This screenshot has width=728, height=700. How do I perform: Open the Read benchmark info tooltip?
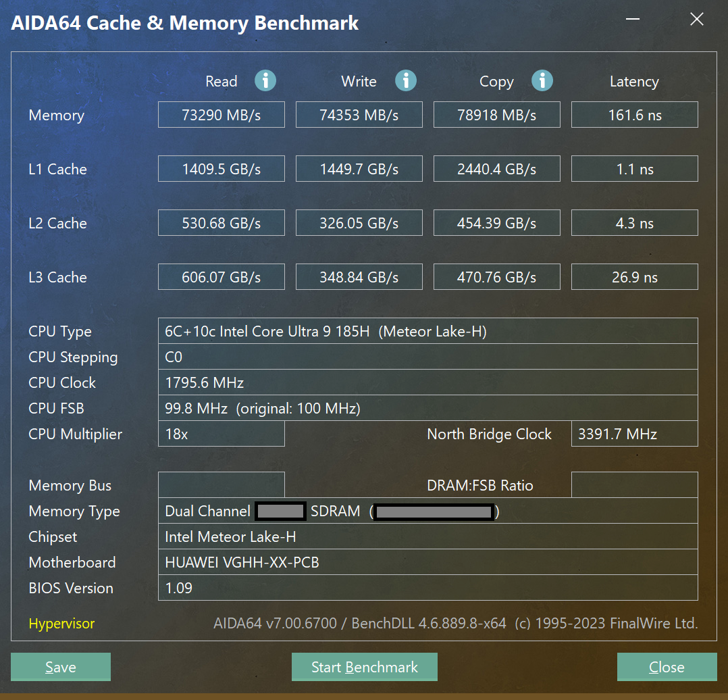pos(265,80)
